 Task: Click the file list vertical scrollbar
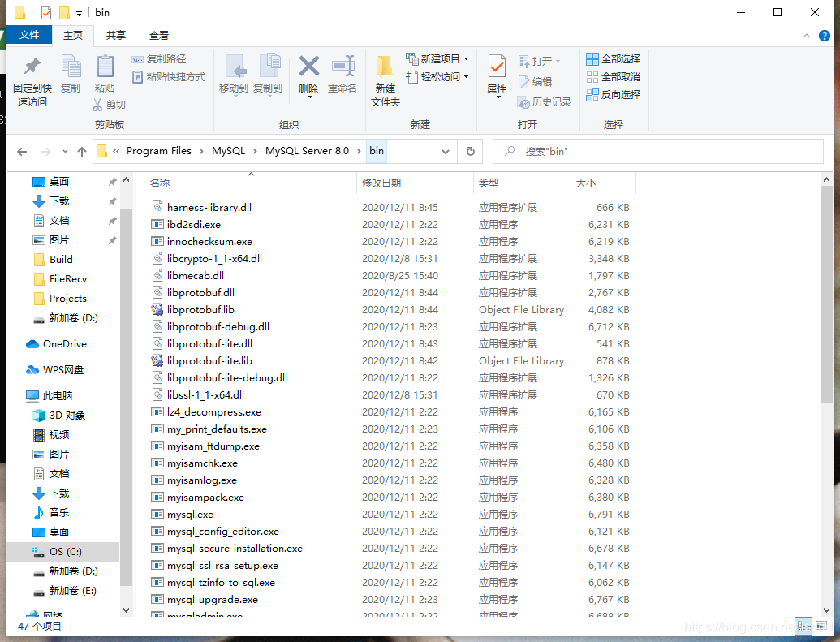[826, 295]
